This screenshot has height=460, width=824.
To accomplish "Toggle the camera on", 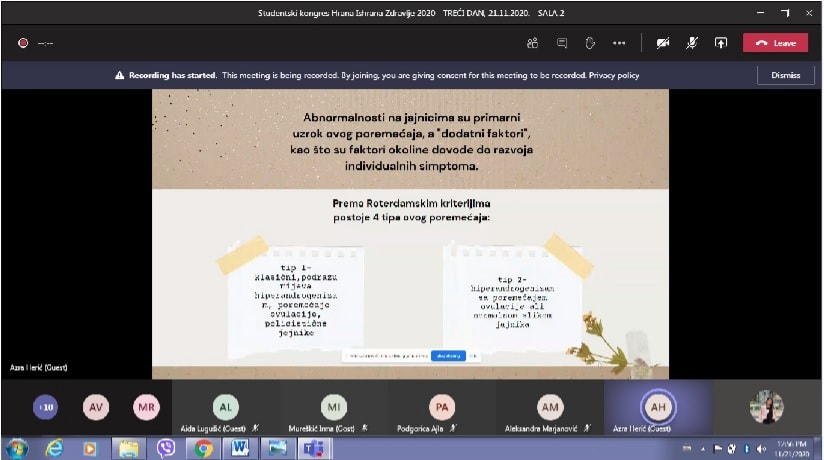I will [662, 43].
